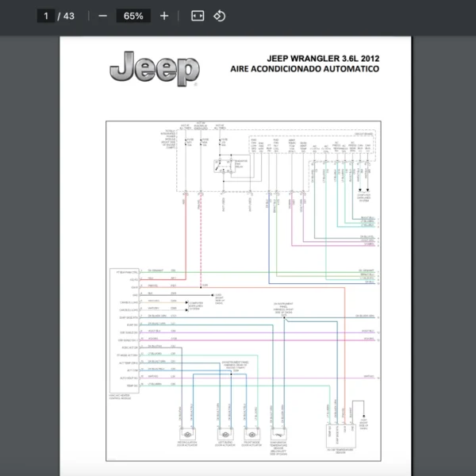This screenshot has width=476, height=476.
Task: Click the "FRONT MODE DOOR ACTUATOR" label
Action: click(x=251, y=443)
